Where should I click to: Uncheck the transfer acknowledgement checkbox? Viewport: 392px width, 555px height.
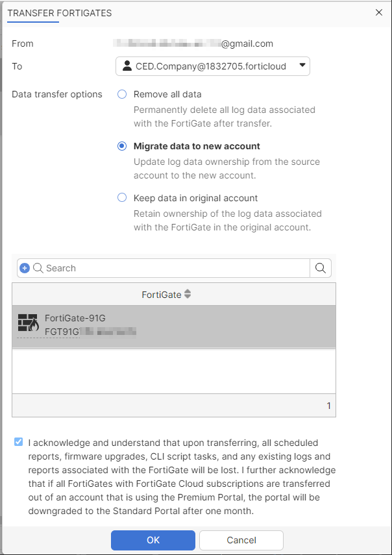(18, 442)
